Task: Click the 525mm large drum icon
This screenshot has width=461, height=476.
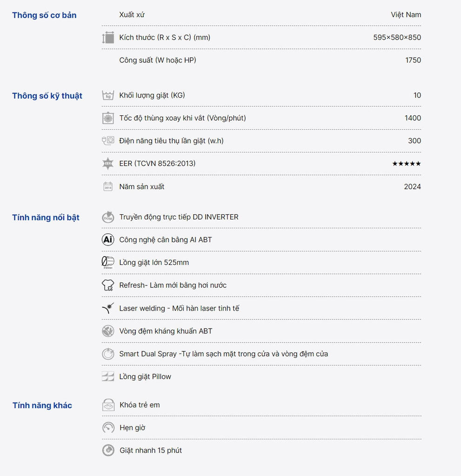Action: [x=108, y=262]
